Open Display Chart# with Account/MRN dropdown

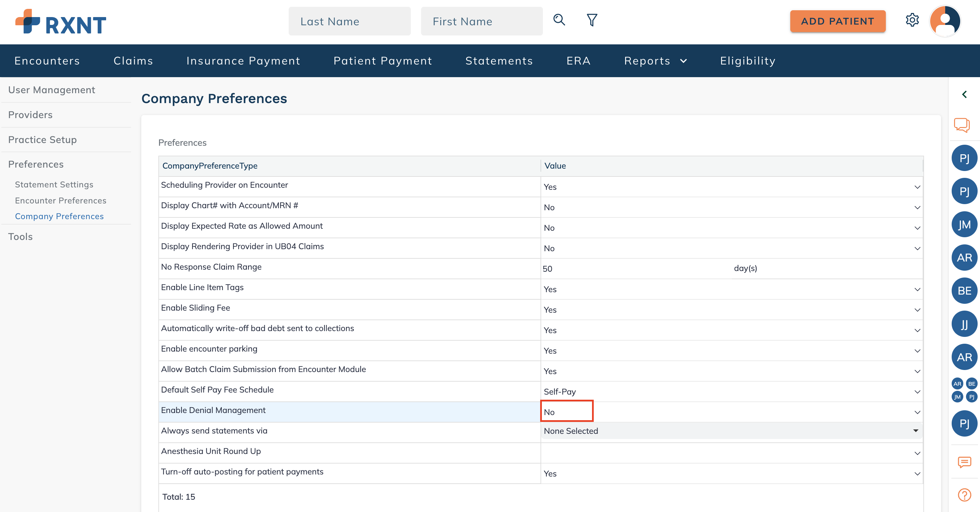pyautogui.click(x=732, y=208)
